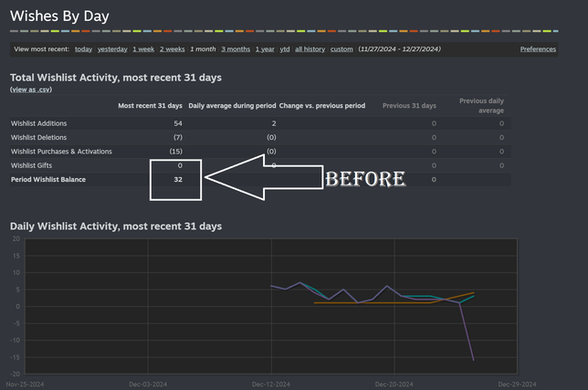Viewport: 588px width, 390px height.
Task: Click the 'Previous 31 days' column header
Action: click(x=409, y=106)
